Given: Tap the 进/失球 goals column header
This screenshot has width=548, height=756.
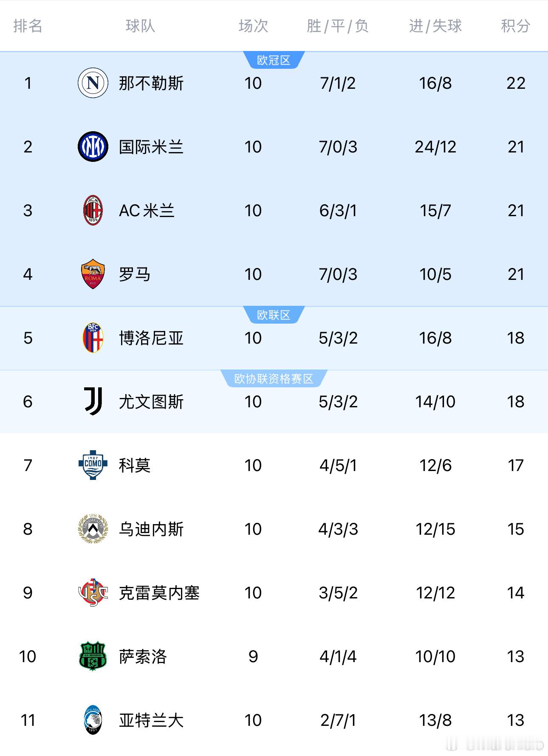Looking at the screenshot, I should coord(435,26).
